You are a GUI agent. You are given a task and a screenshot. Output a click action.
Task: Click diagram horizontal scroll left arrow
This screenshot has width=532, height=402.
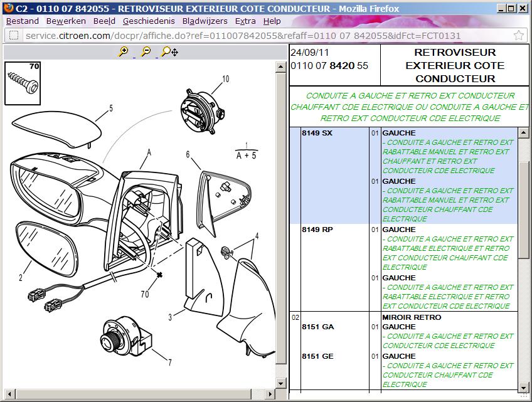(9, 394)
